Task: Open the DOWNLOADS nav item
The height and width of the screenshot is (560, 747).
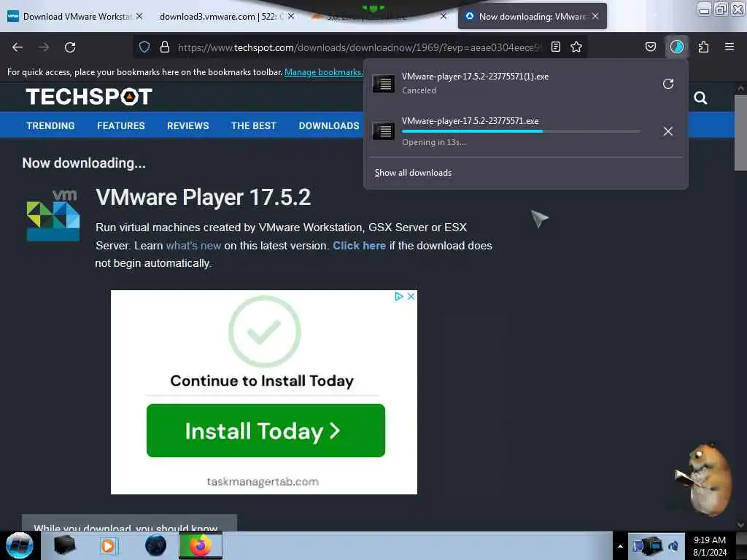Action: coord(329,125)
